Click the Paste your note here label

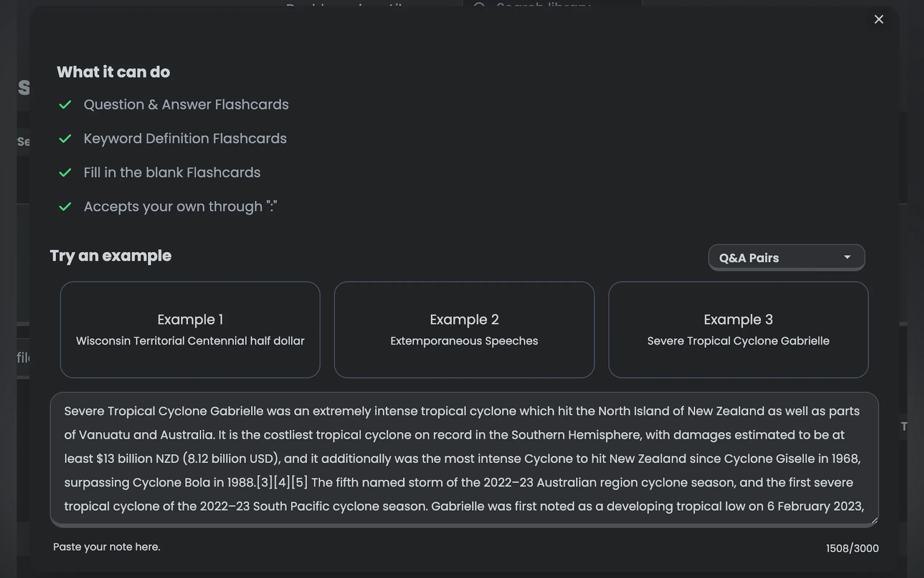pos(107,547)
